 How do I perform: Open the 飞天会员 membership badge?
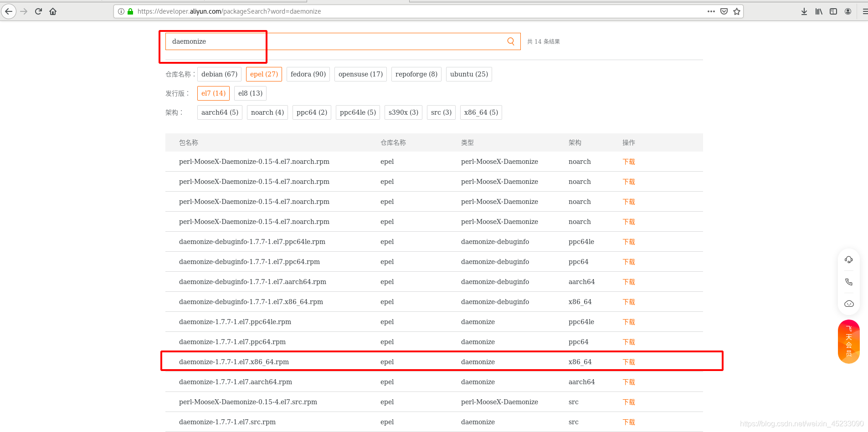(849, 341)
